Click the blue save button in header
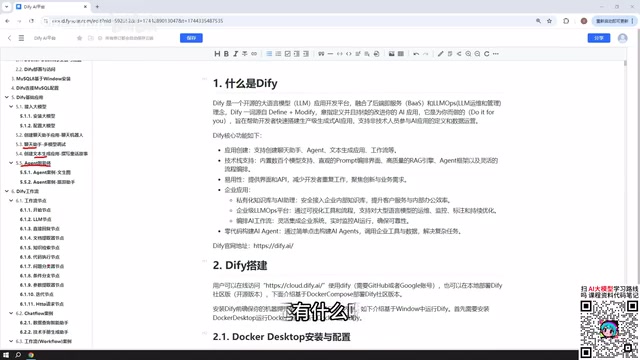Viewport: 640px width, 360px height. (191, 38)
